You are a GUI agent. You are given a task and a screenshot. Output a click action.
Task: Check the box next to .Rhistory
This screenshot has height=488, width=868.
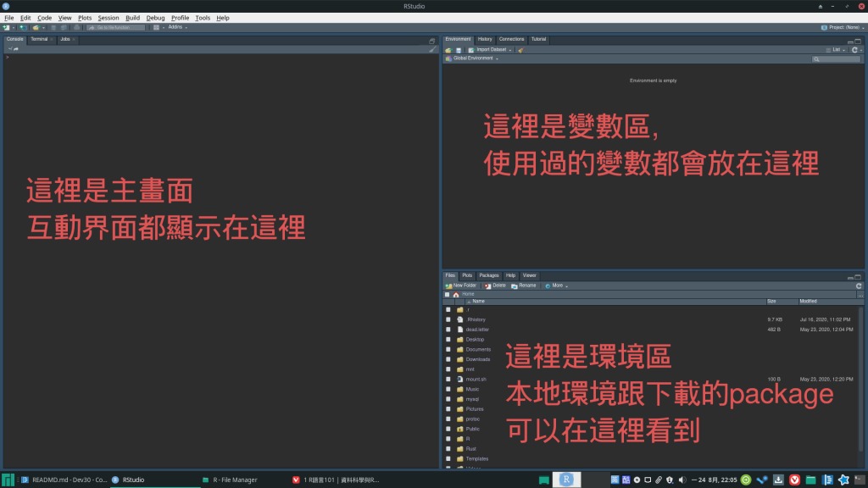(x=448, y=319)
